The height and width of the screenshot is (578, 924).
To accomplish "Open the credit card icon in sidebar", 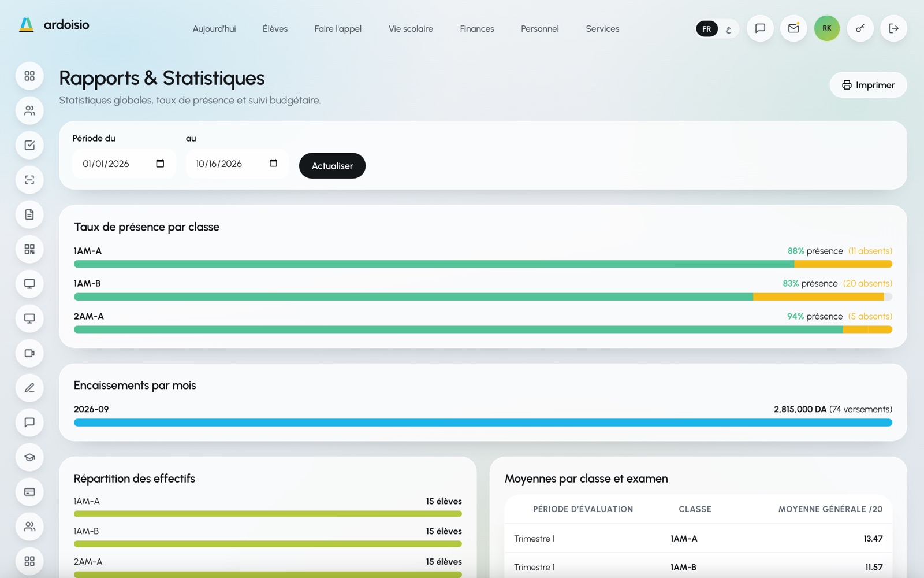I will 29,492.
